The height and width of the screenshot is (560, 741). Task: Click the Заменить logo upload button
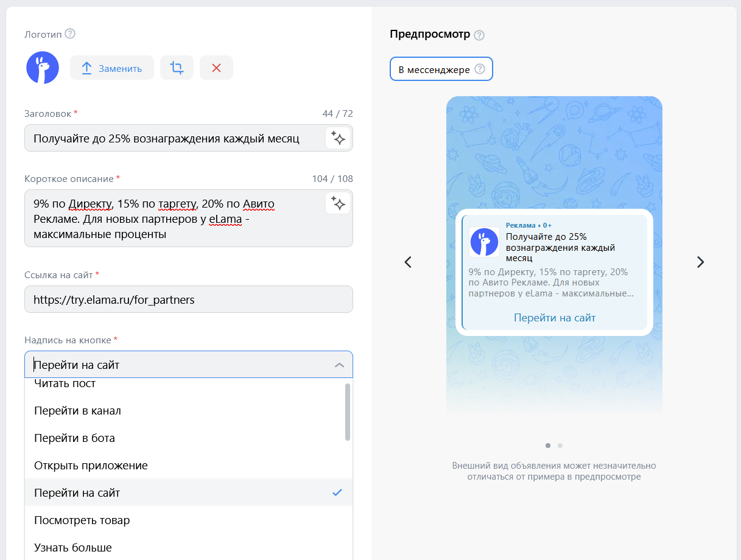click(112, 68)
